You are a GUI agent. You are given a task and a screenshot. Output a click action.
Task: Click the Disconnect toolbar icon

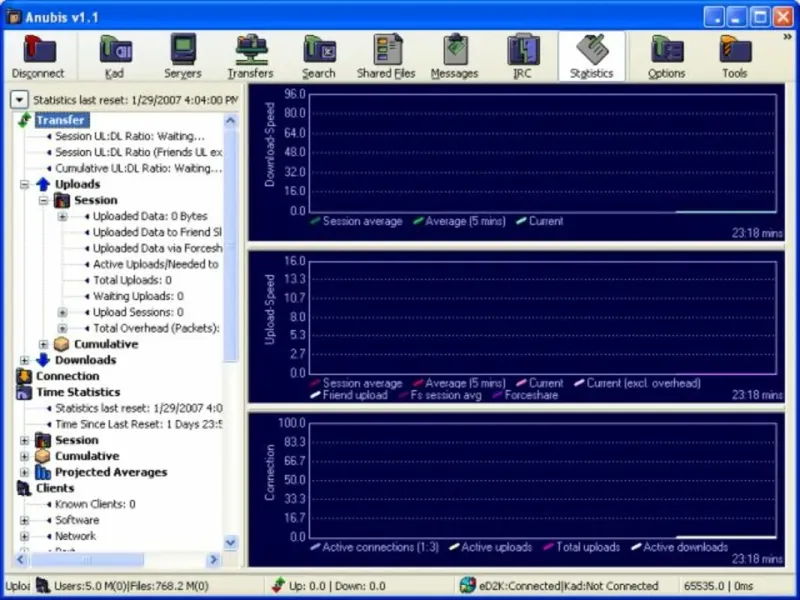38,56
